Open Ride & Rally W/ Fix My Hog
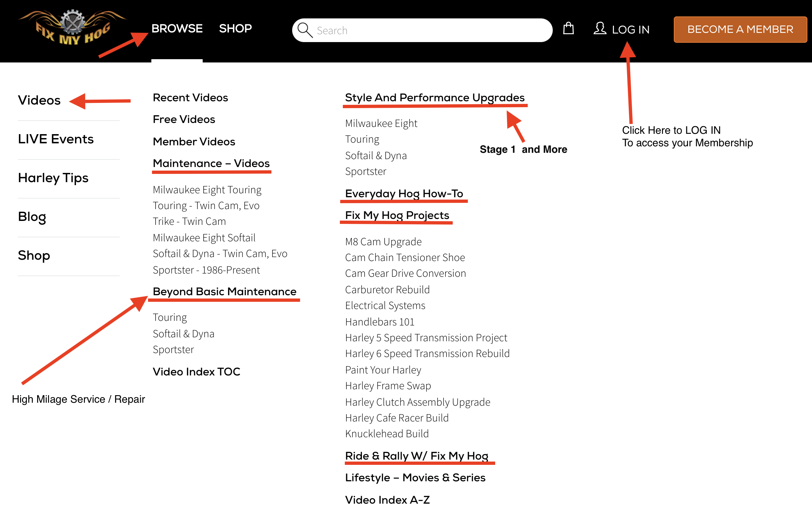 click(x=417, y=456)
